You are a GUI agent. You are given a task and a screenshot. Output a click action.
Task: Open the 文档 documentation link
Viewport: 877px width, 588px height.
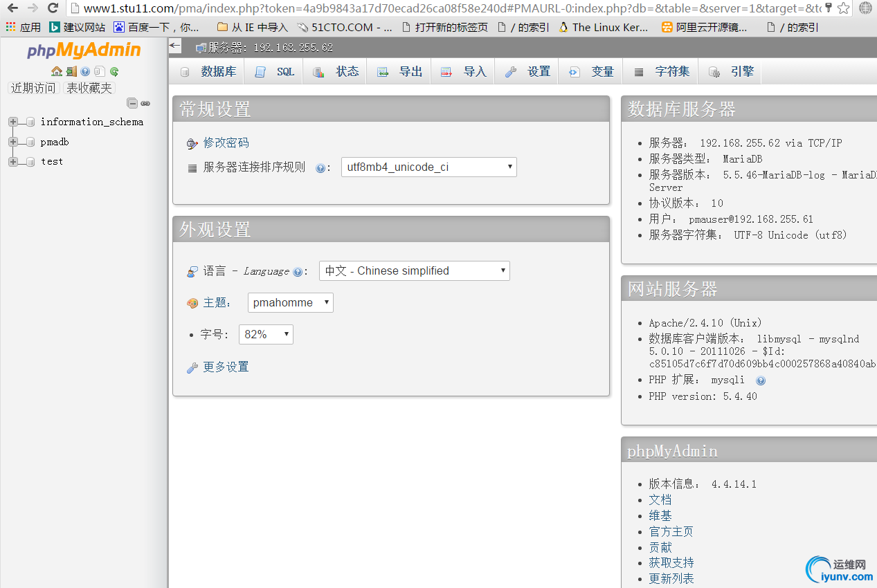pyautogui.click(x=660, y=499)
